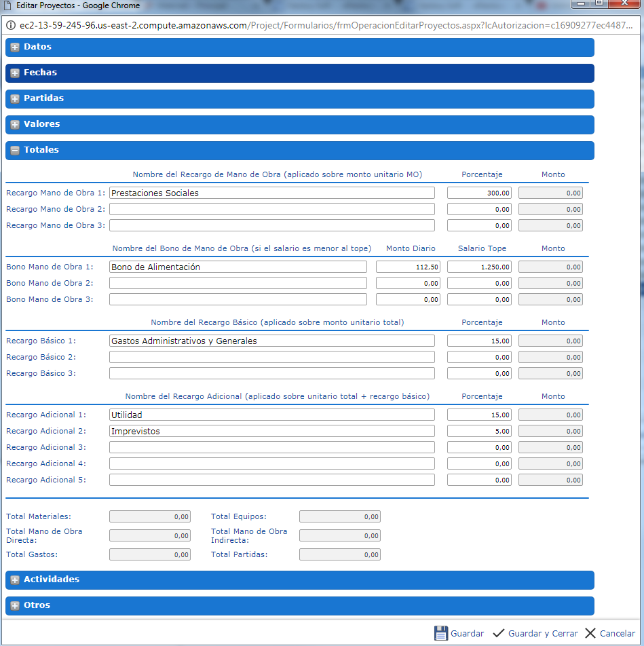644x646 pixels.
Task: Click the Cancelar label
Action: pos(618,633)
